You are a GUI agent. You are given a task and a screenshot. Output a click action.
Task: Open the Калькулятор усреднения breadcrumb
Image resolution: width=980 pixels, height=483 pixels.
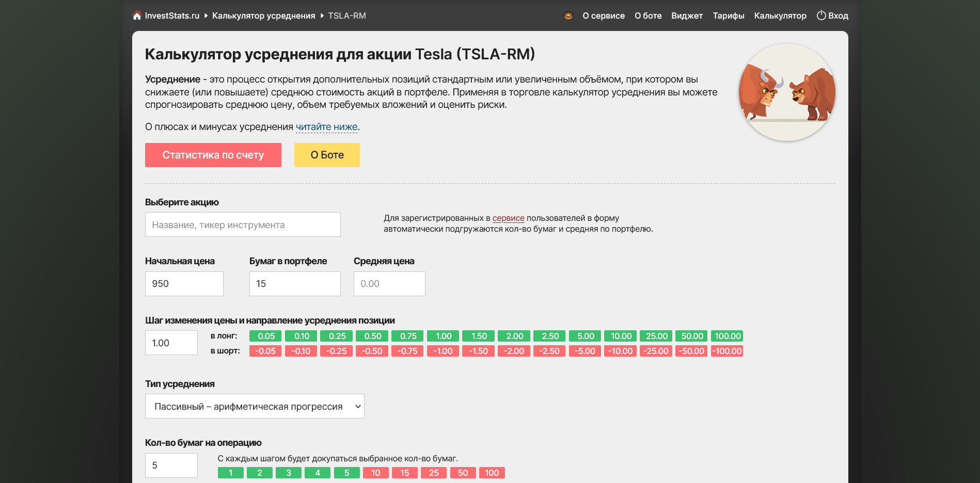click(x=263, y=15)
